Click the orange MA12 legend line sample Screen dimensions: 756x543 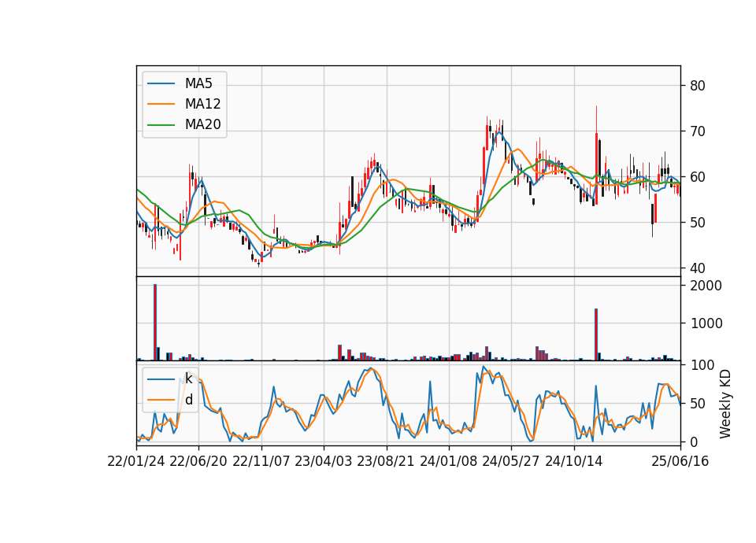click(x=161, y=104)
